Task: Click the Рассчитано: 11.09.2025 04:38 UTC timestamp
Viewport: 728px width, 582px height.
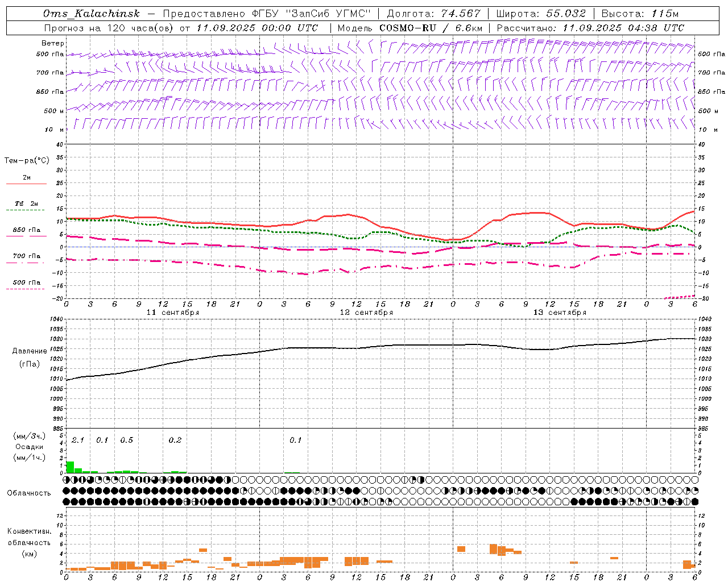Action: [590, 28]
